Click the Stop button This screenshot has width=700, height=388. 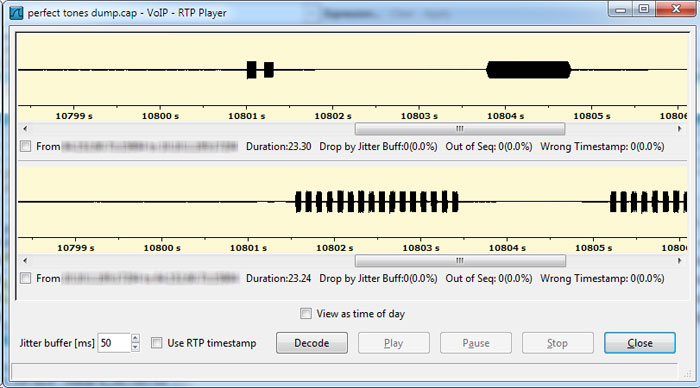(558, 343)
